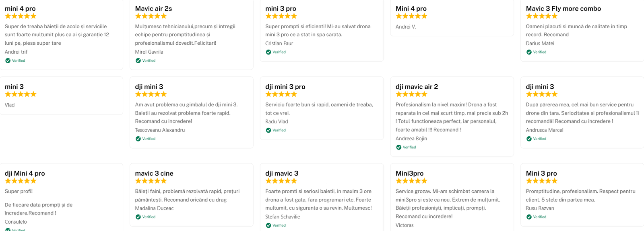Click reviewer name Vlad on mini 3 card
The width and height of the screenshot is (644, 231).
point(10,105)
